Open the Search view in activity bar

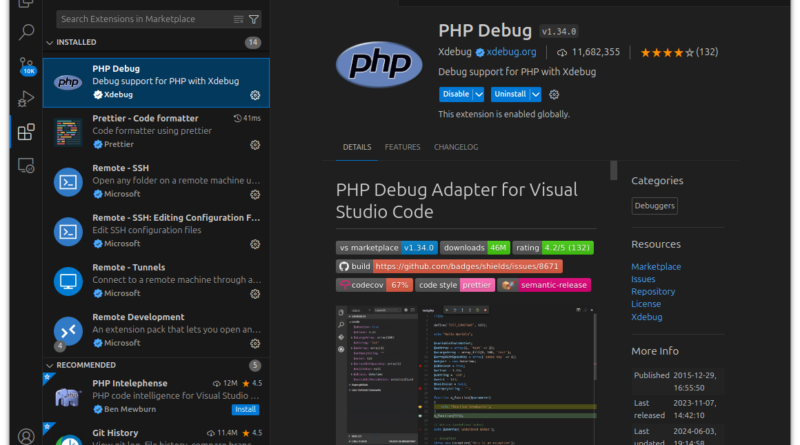click(26, 32)
